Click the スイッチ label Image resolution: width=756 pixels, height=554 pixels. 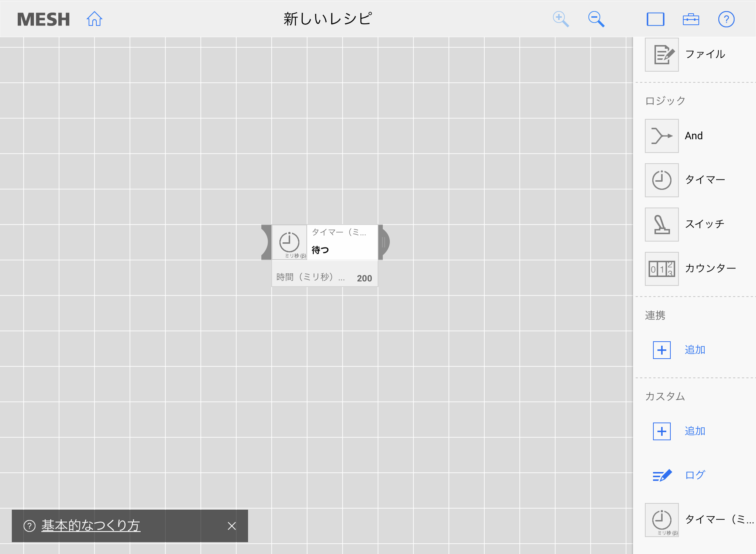(x=705, y=224)
